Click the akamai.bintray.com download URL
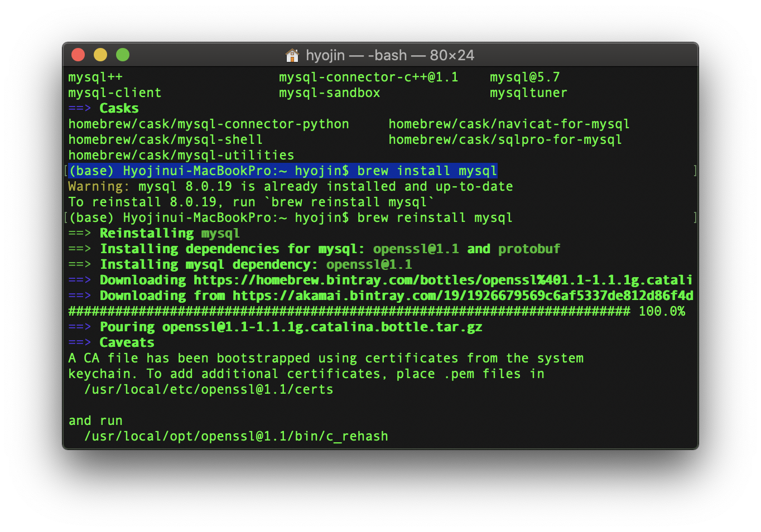This screenshot has height=532, width=761. tap(463, 296)
